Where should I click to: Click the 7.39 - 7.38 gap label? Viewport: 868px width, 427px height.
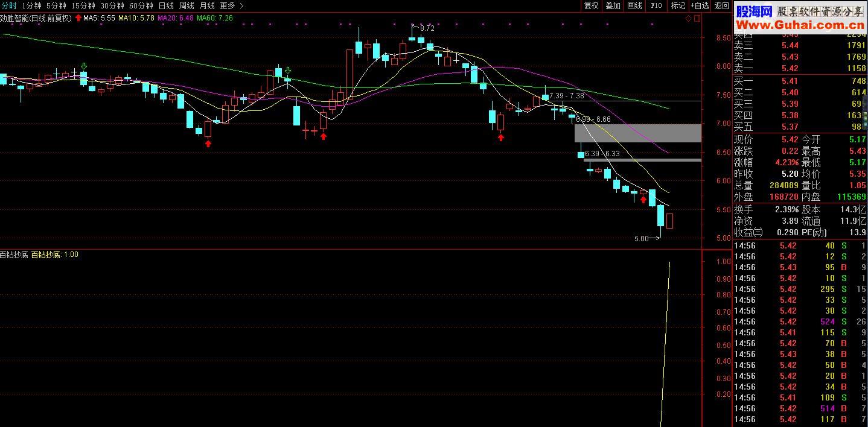coord(566,96)
